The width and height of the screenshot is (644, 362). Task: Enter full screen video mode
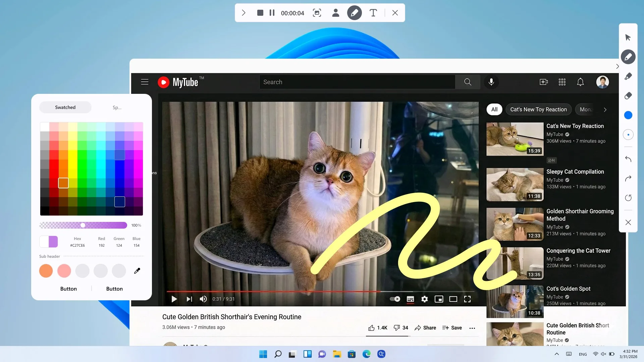(x=467, y=299)
